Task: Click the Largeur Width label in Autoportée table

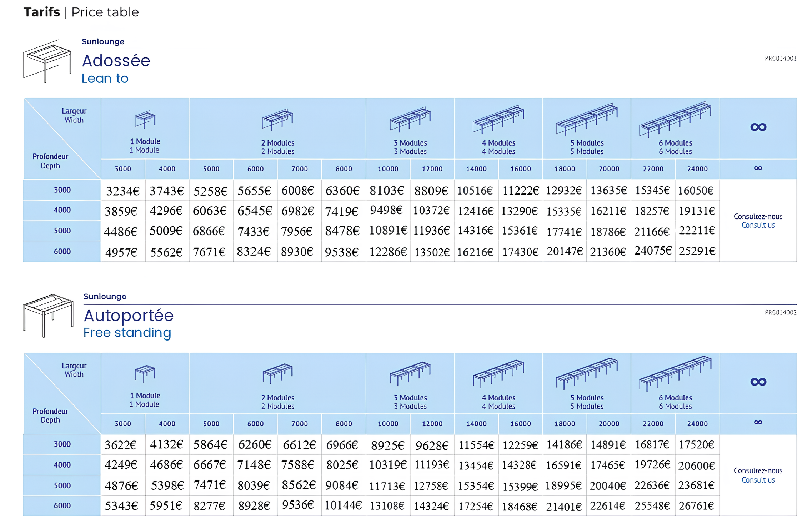Action: 74,370
